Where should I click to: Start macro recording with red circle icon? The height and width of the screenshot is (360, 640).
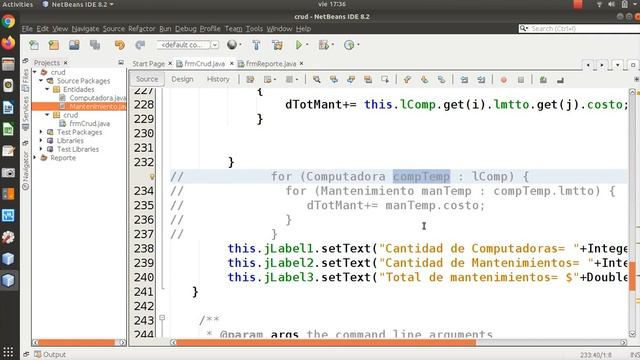click(x=504, y=80)
